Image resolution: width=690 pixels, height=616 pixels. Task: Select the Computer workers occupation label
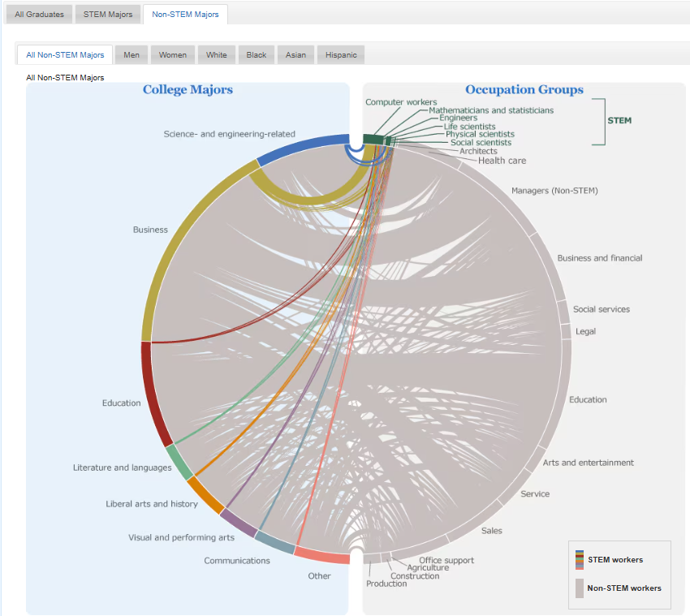(x=401, y=102)
